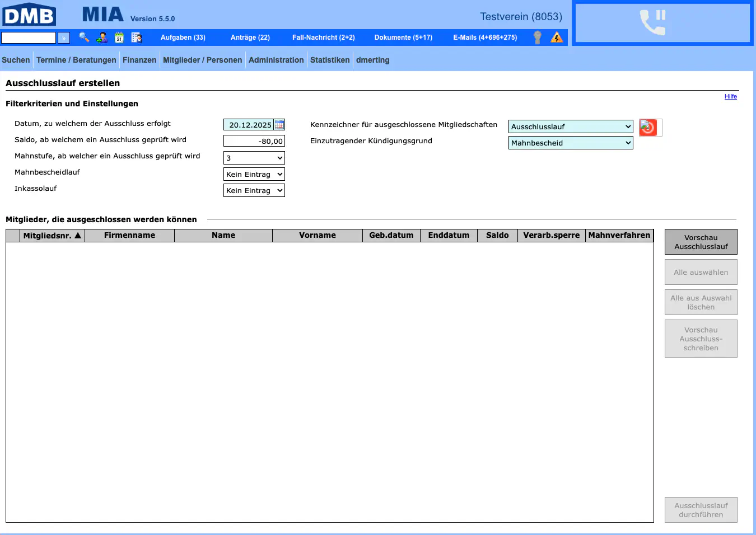Click the member list icon in toolbar
Viewport: 756px width, 535px height.
tap(137, 37)
